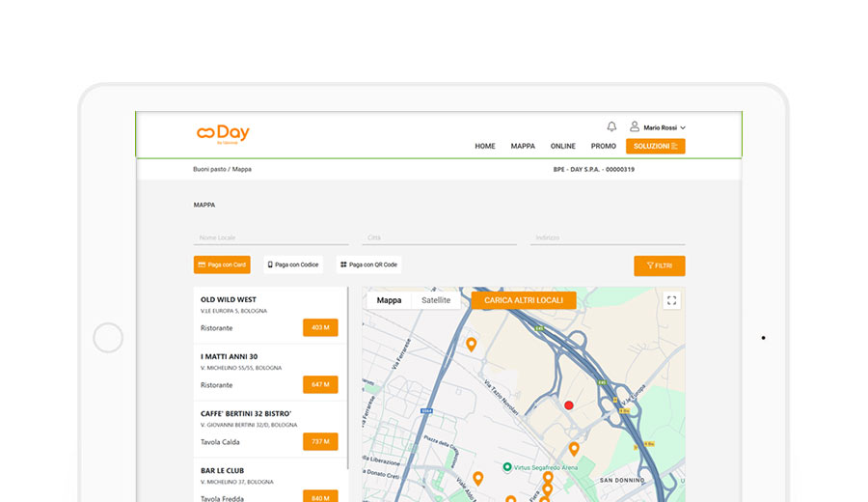Open the SOLUZIONI menu button
Image resolution: width=868 pixels, height=502 pixels.
(x=656, y=147)
